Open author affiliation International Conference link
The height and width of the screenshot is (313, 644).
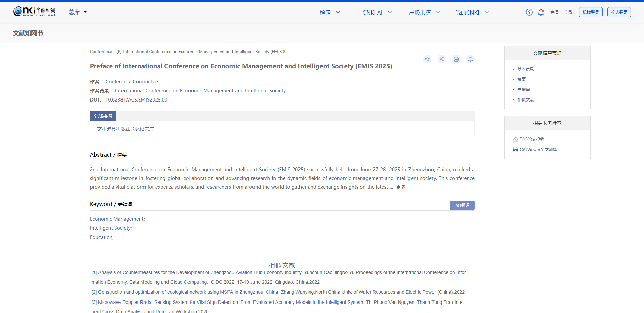(200, 91)
